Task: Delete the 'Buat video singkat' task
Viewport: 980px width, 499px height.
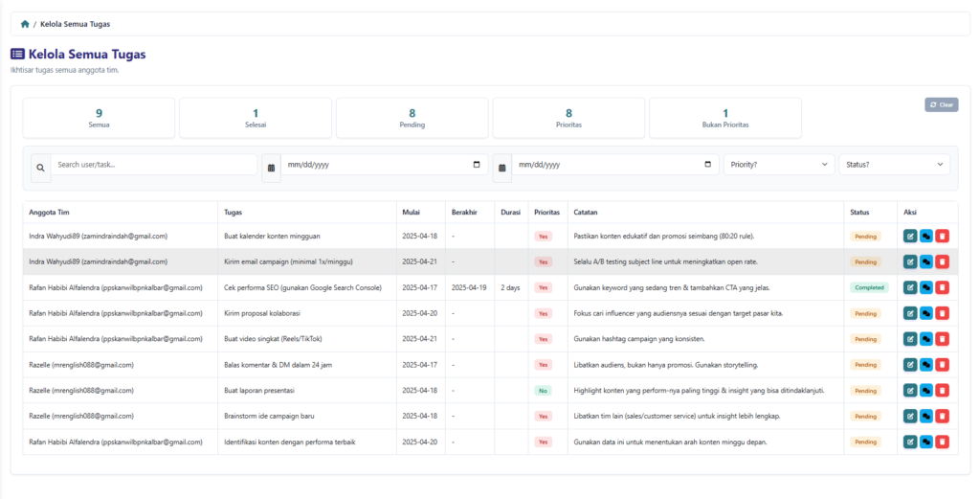Action: tap(942, 339)
